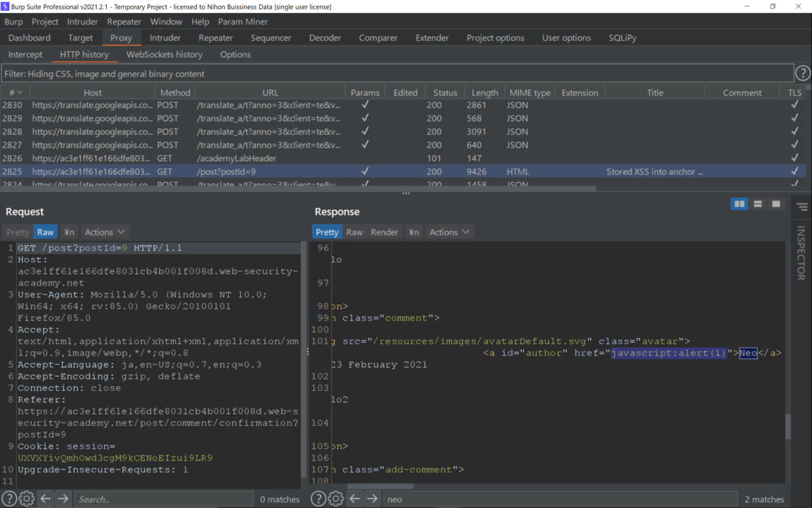Viewport: 812px width, 508px height.
Task: Click the Response pane help icon at bottom
Action: (x=318, y=499)
